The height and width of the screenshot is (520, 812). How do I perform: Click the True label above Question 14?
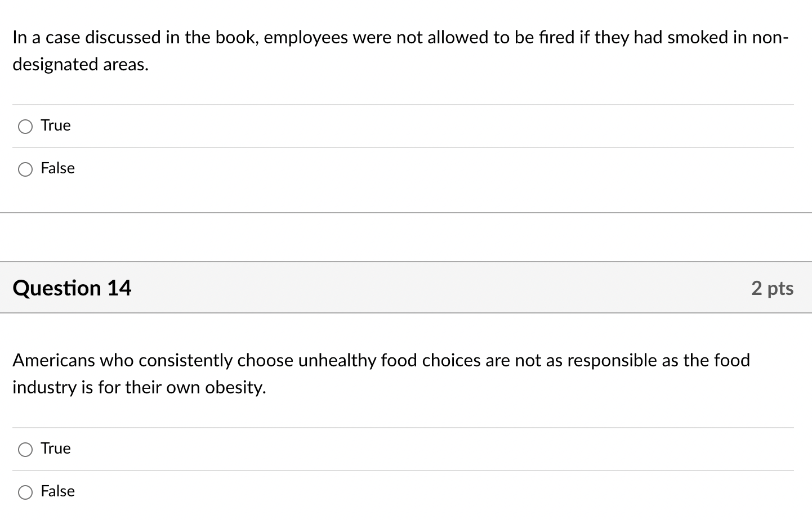(x=55, y=125)
